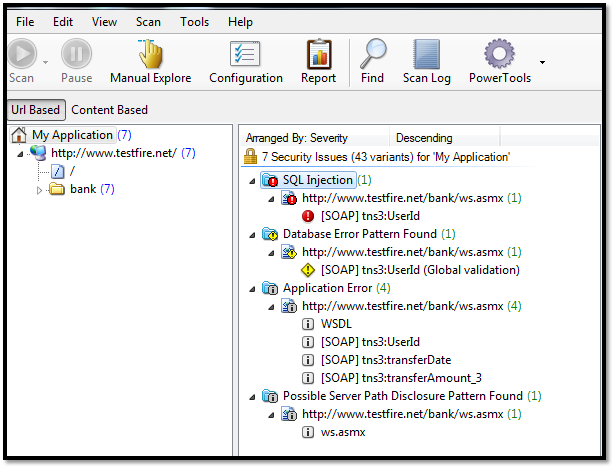Image resolution: width=615 pixels, height=469 pixels.
Task: Open the Tools menu
Action: click(194, 22)
